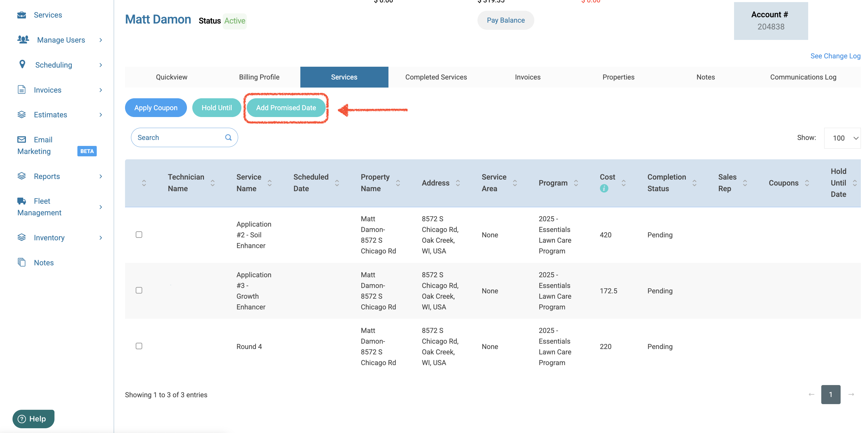
Task: Expand the Reports sidebar submenu chevron
Action: [101, 176]
